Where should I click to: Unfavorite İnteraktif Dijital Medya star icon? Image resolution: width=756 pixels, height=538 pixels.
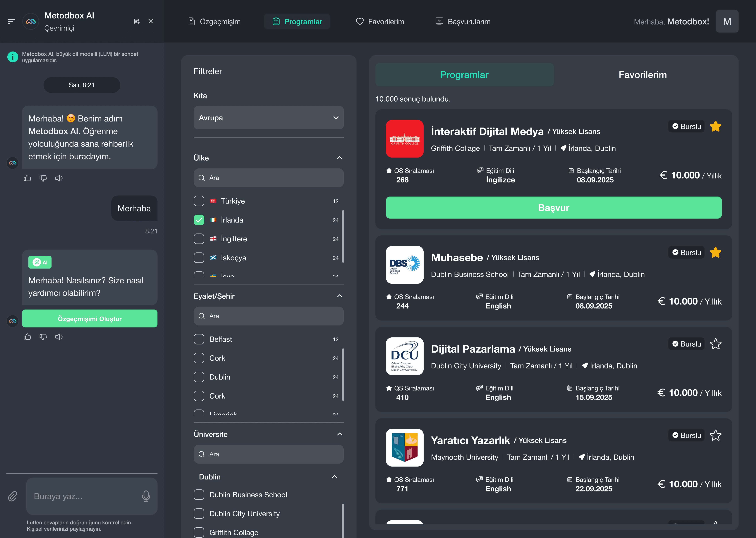click(x=715, y=126)
